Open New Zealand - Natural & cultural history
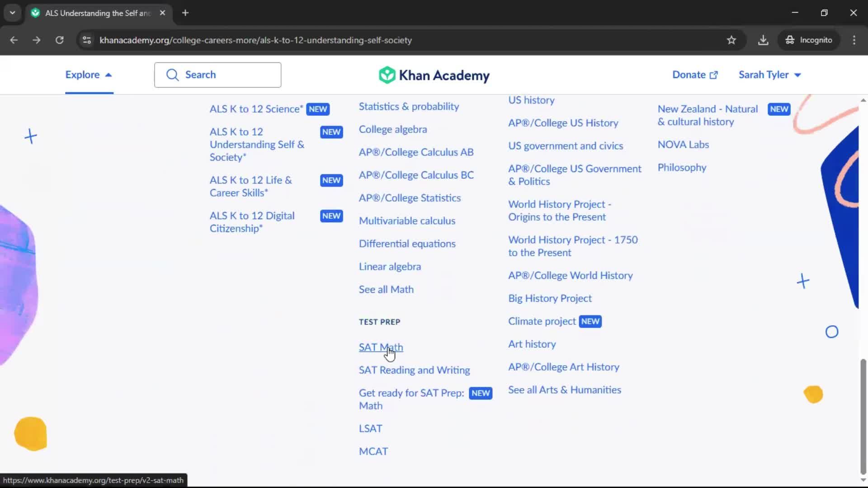Viewport: 868px width, 488px height. click(x=708, y=116)
